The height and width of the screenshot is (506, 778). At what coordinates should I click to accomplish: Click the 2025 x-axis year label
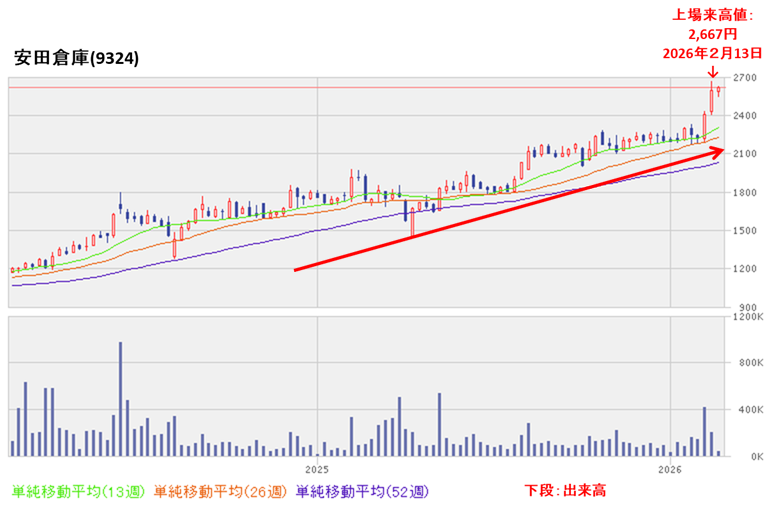(316, 468)
